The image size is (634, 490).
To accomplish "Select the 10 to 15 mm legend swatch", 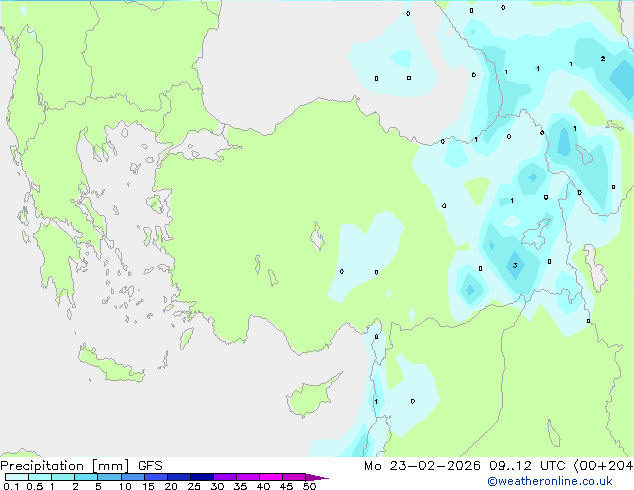I will [132, 477].
